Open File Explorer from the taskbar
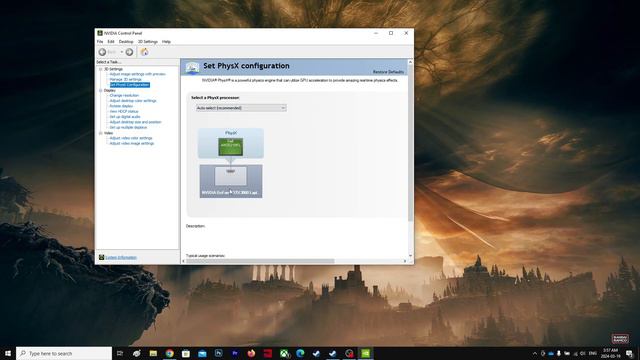 pyautogui.click(x=153, y=353)
